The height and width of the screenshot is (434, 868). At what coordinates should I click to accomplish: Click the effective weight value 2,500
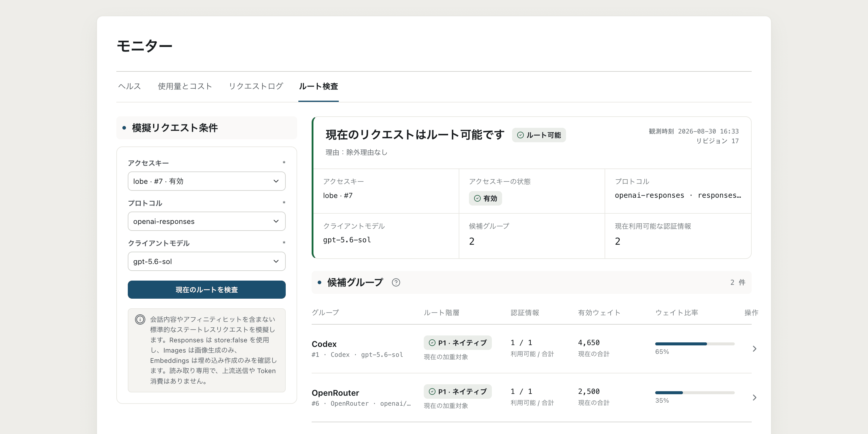(589, 392)
